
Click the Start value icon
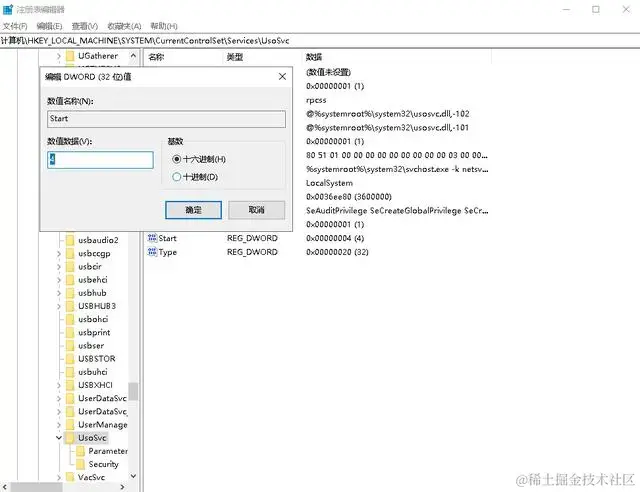click(152, 238)
